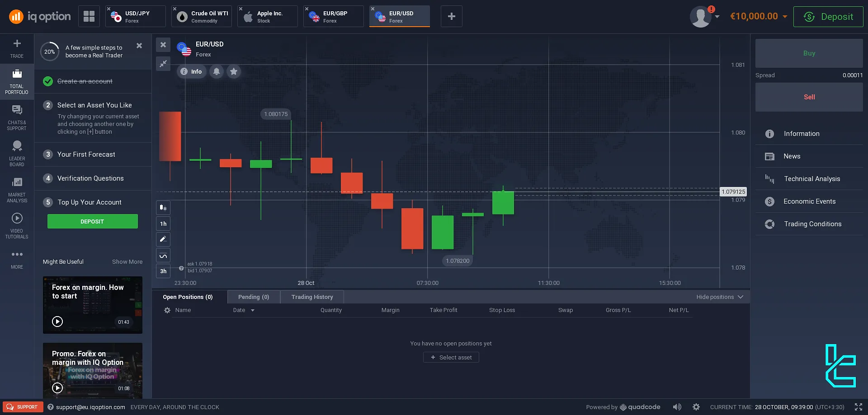868x415 pixels.
Task: Add EUR/USD to favorites with star icon
Action: pyautogui.click(x=234, y=71)
